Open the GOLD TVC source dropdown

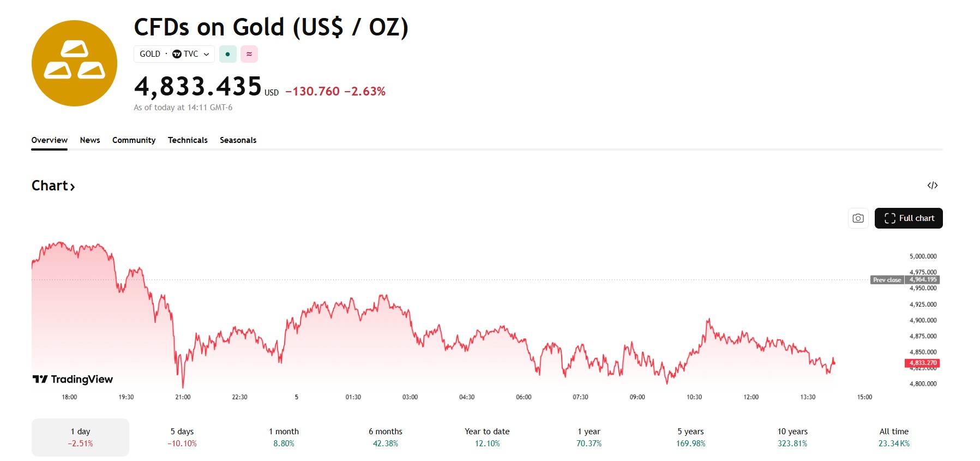coord(174,54)
